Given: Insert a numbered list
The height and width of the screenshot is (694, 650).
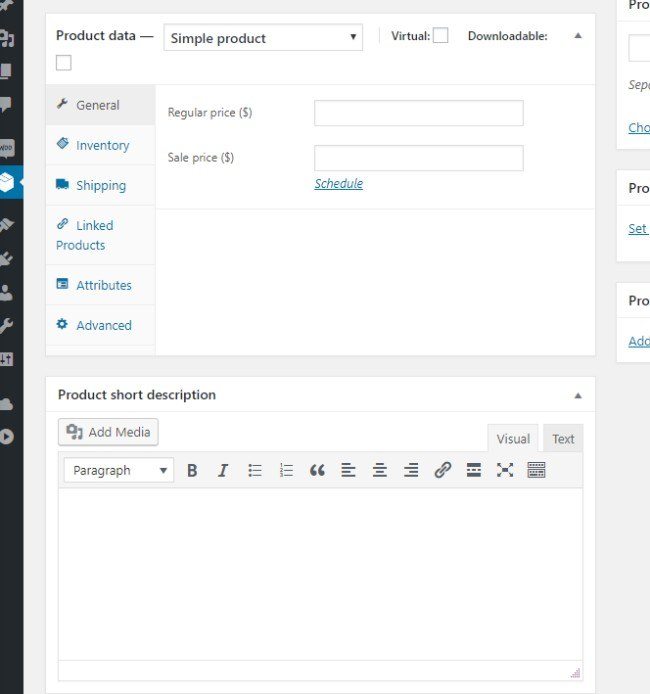Looking at the screenshot, I should click(286, 470).
